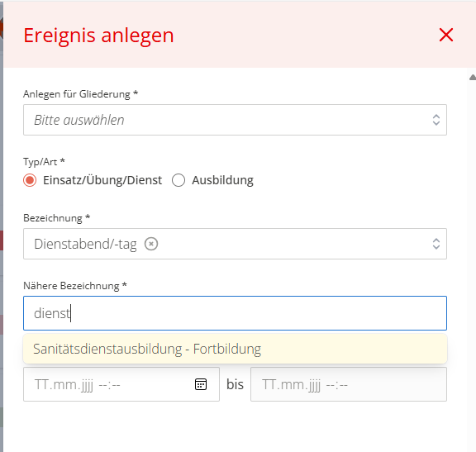The image size is (476, 452).
Task: Focus the Nähere Bezeichnung text field
Action: pos(235,313)
